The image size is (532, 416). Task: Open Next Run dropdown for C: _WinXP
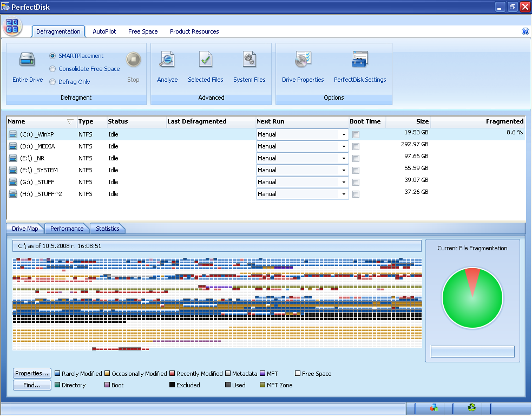click(x=344, y=134)
